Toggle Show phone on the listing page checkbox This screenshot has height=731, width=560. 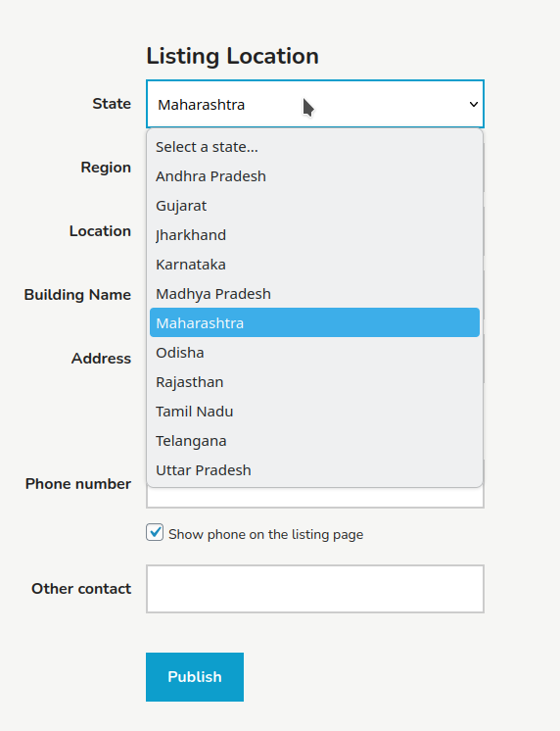155,532
